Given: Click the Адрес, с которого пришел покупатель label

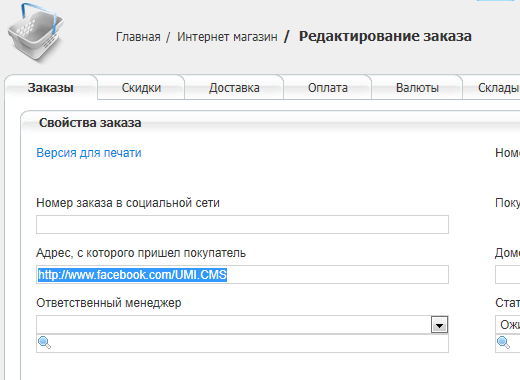Looking at the screenshot, I should pyautogui.click(x=141, y=253).
